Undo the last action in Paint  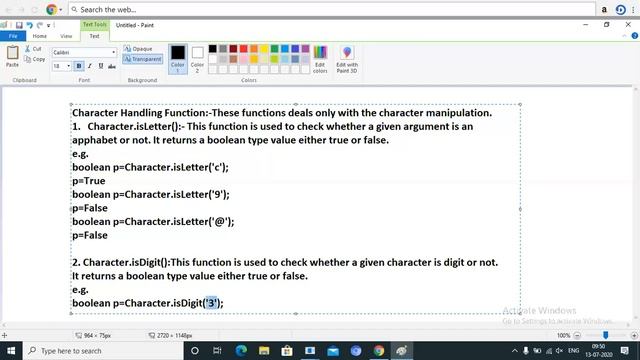point(29,25)
